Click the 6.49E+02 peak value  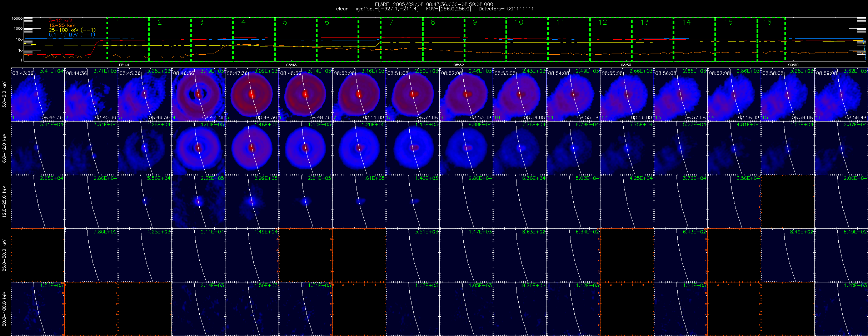855,232
